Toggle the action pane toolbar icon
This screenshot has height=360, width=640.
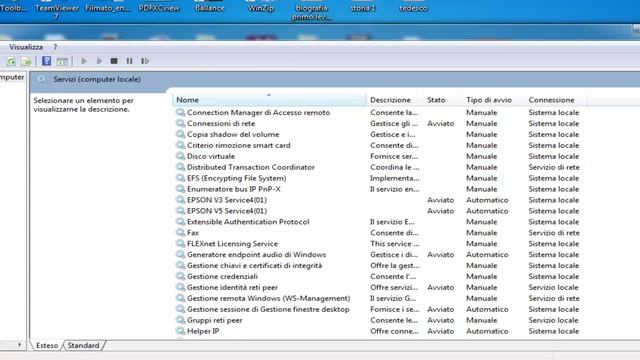point(62,61)
